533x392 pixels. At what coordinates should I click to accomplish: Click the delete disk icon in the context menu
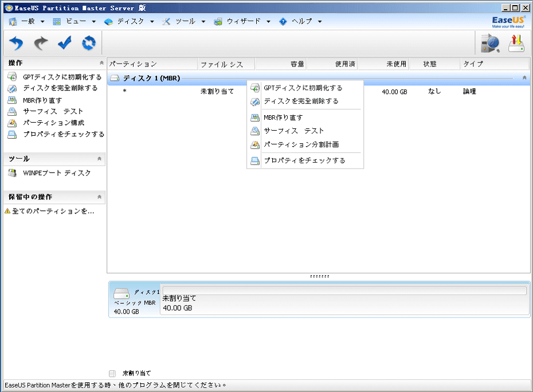pos(255,101)
